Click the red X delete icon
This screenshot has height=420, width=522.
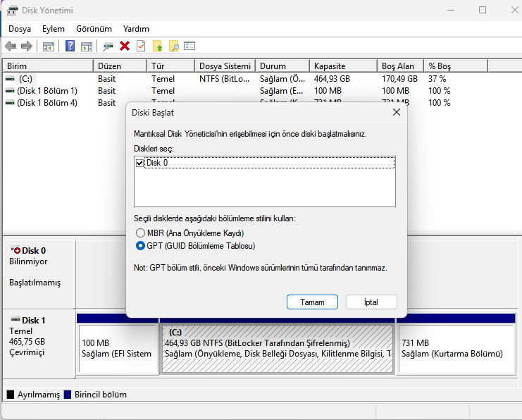coord(125,46)
